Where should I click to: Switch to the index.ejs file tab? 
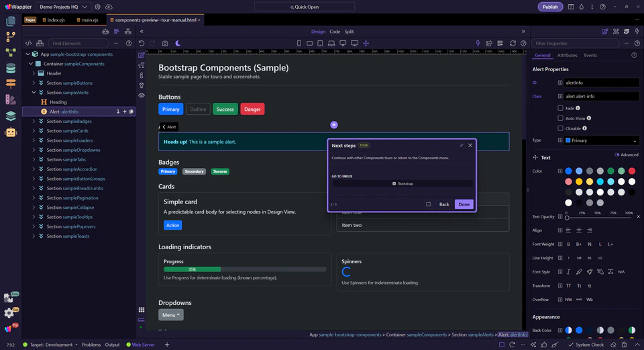[54, 19]
